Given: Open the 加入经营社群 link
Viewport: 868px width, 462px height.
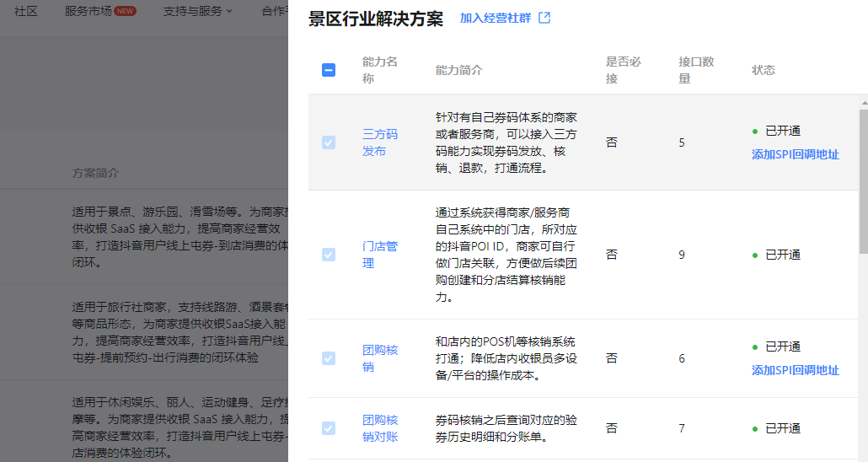Looking at the screenshot, I should coord(495,18).
